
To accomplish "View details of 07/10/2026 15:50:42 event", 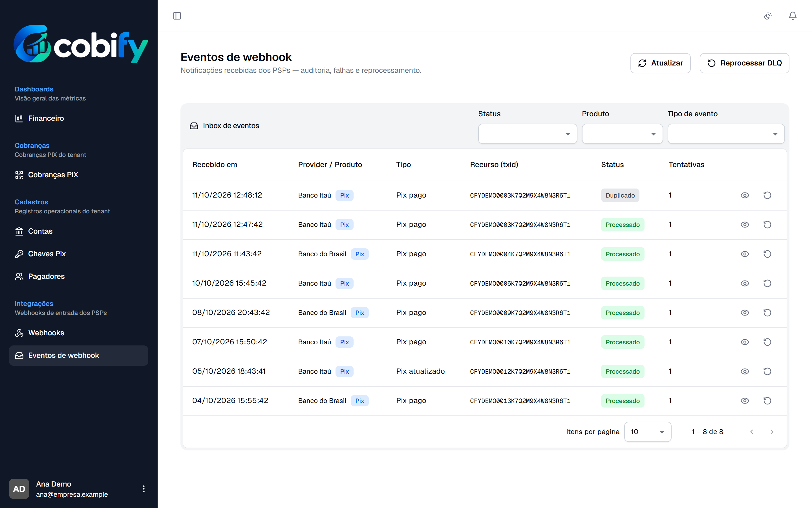I will (745, 342).
